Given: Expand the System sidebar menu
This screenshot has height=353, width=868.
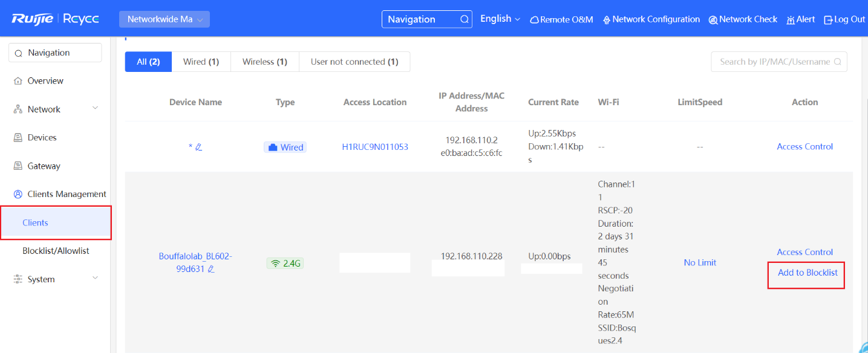Looking at the screenshot, I should pos(95,279).
